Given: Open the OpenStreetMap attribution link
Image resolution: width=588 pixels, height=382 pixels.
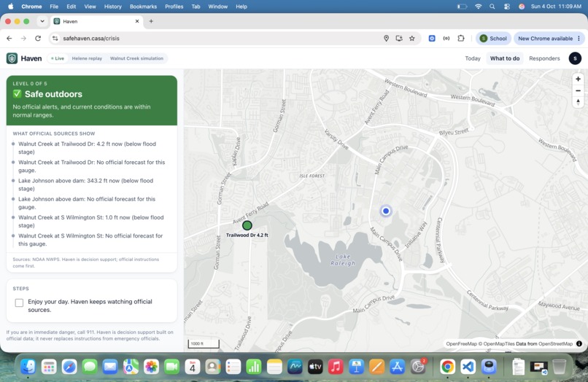Looking at the screenshot, I should [555, 344].
